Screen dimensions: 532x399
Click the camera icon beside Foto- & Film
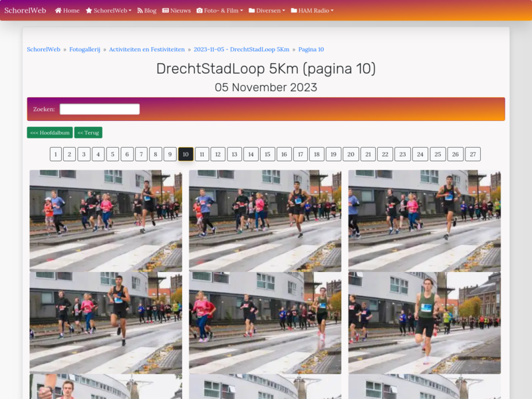(199, 11)
